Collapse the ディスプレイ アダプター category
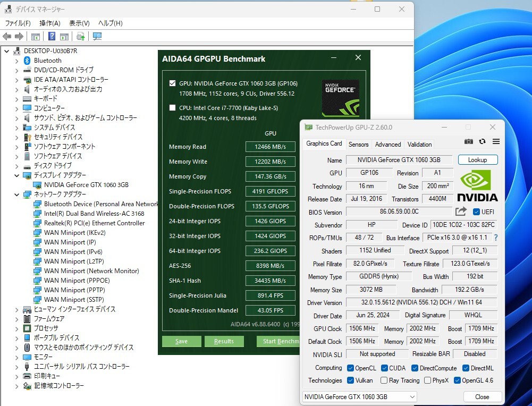The width and height of the screenshot is (532, 406). click(x=16, y=175)
